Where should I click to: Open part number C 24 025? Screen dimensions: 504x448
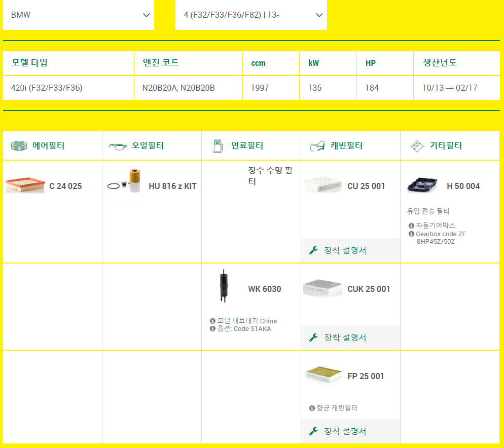(65, 186)
